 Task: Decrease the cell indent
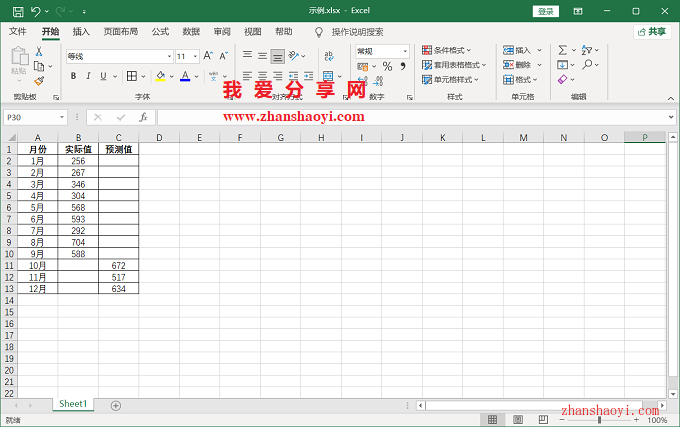(294, 76)
